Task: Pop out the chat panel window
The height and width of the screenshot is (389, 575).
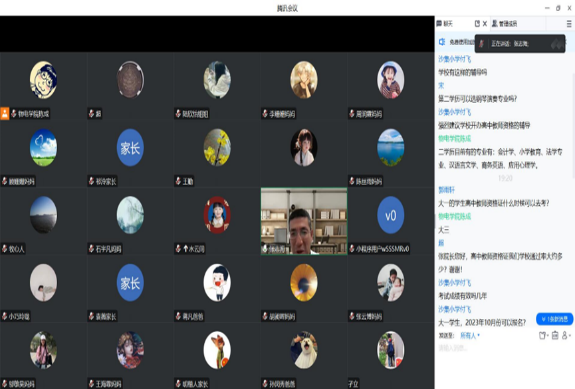Action: tap(477, 24)
